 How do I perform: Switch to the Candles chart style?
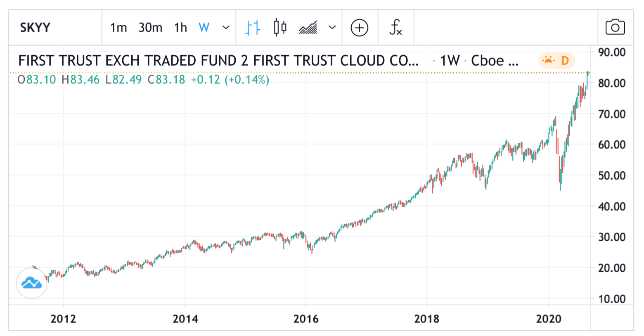click(x=280, y=28)
